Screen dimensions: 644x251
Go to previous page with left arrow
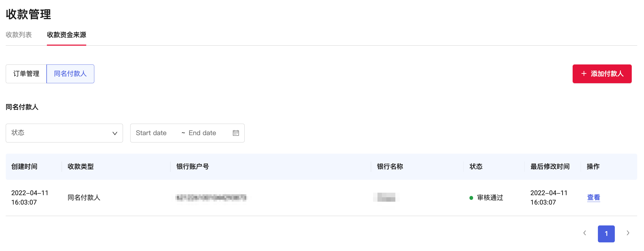coord(585,233)
